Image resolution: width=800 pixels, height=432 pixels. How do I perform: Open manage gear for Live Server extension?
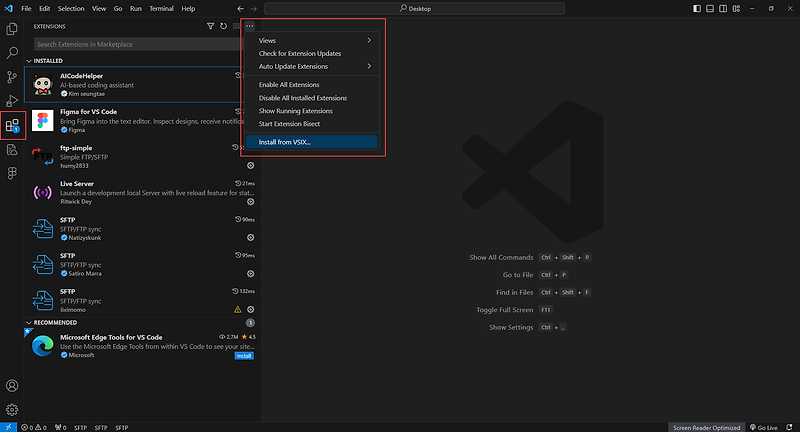tap(251, 201)
